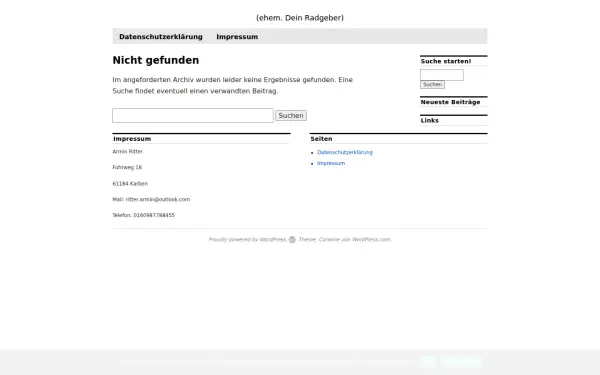Open Impressum in the navigation bar
The image size is (600, 375).
pyautogui.click(x=237, y=37)
